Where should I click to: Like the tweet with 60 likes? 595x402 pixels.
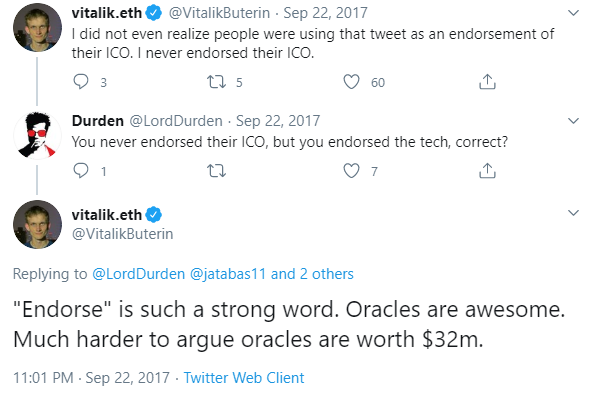pyautogui.click(x=351, y=82)
